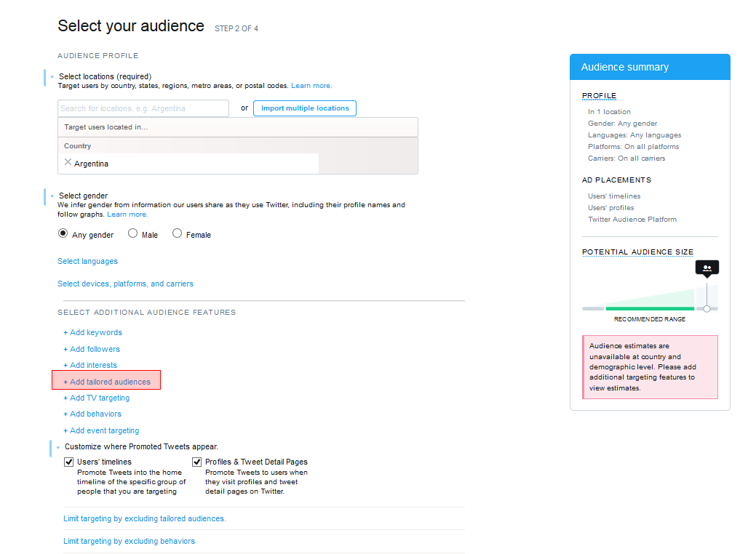Image resolution: width=756 pixels, height=554 pixels.
Task: Click Import multiple locations button
Action: 305,108
